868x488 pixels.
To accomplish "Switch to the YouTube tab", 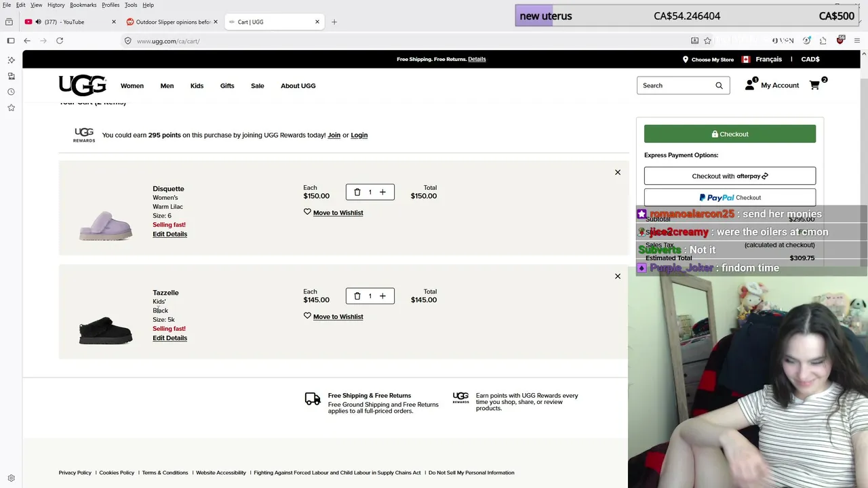I will click(x=69, y=22).
